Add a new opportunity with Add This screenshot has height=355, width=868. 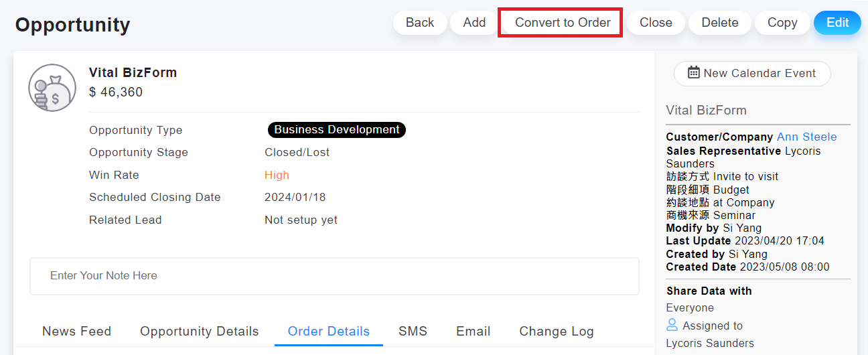point(474,23)
